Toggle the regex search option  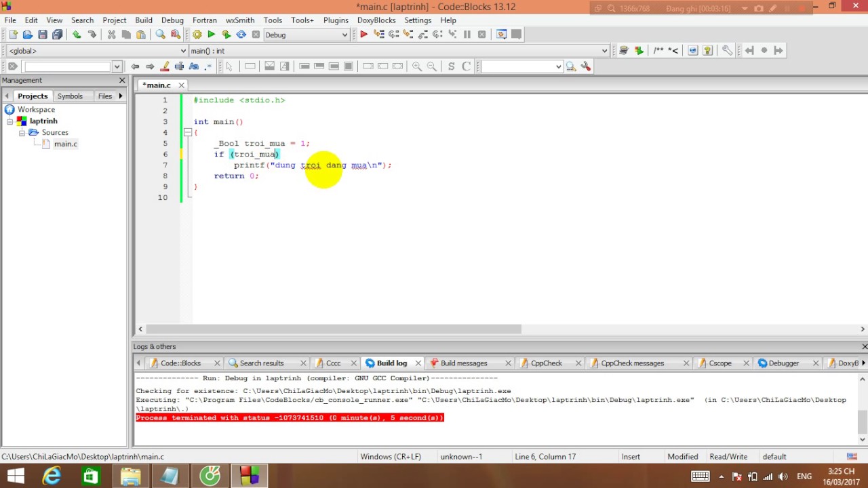click(x=208, y=66)
